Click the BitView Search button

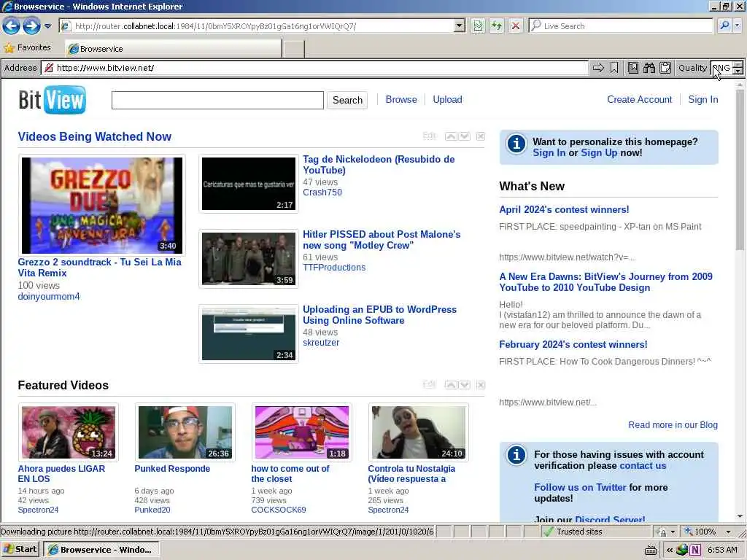[347, 100]
